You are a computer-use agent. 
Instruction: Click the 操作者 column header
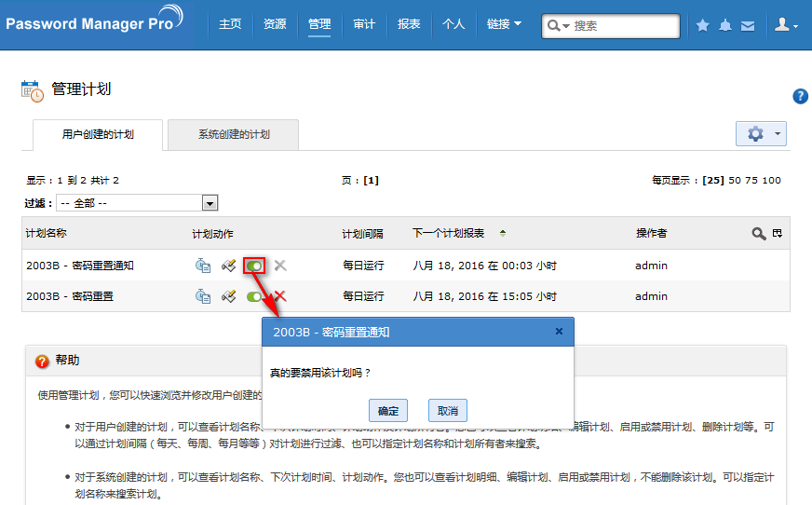[652, 233]
